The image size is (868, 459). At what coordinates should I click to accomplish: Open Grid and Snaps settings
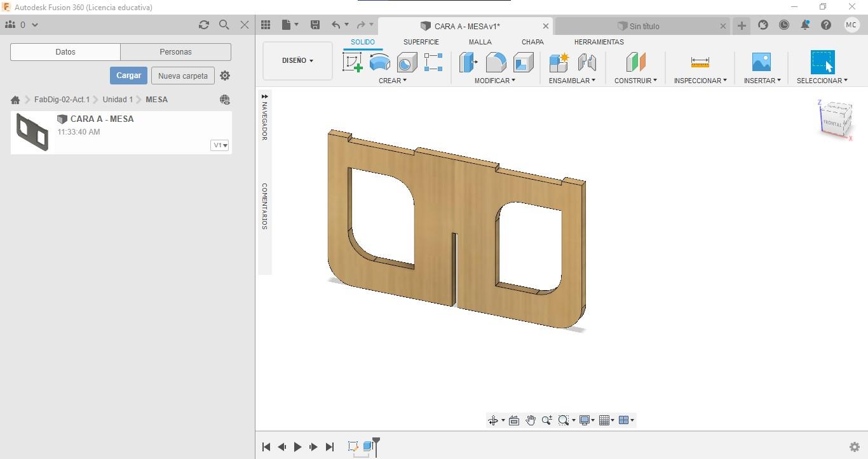click(604, 420)
